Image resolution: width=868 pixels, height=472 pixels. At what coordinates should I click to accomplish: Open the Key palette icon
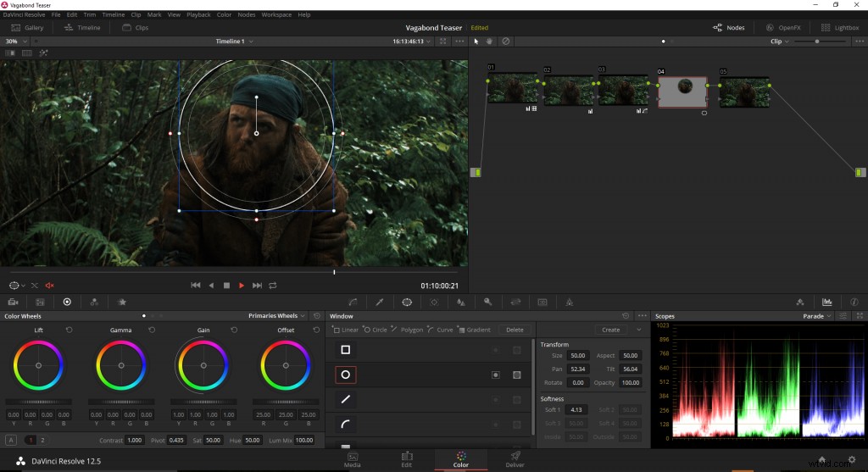[488, 302]
